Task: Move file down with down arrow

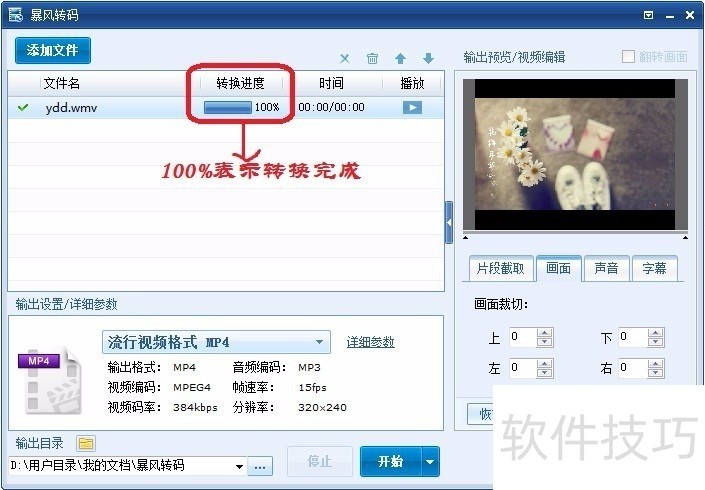Action: tap(428, 58)
